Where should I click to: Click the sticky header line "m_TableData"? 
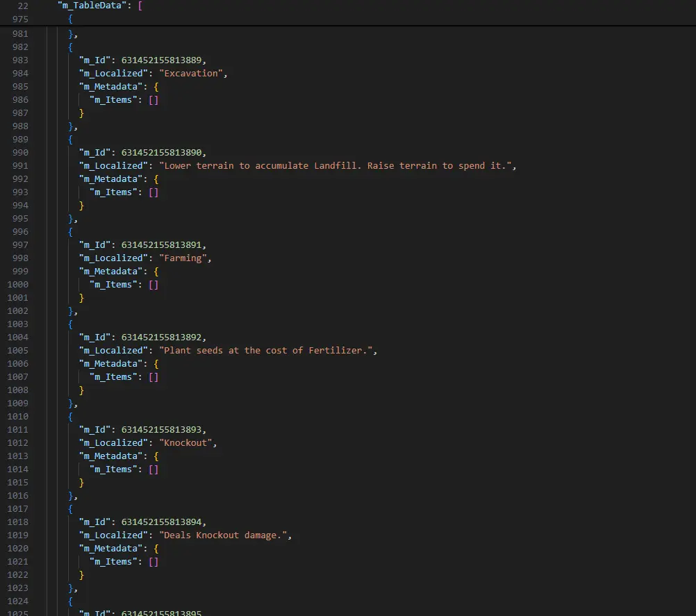100,6
